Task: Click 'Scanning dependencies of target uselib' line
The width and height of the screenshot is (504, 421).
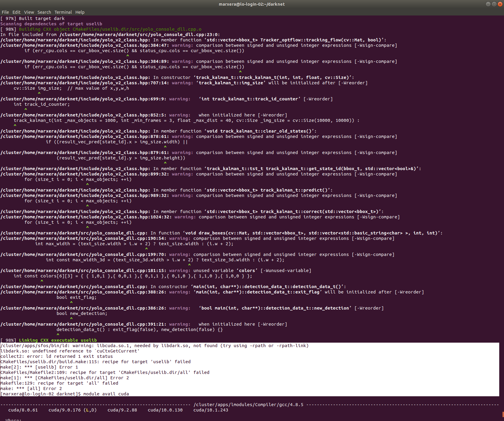Action: 51,24
